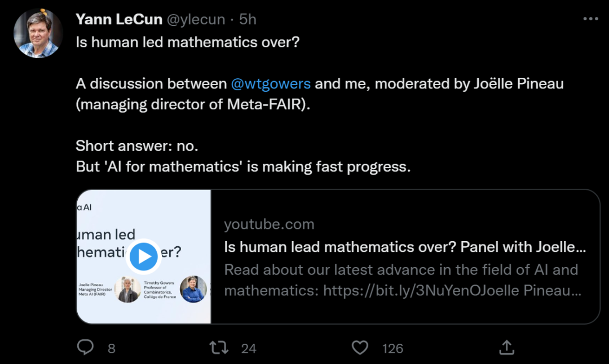Click the tweet text 'Short answer: no.'
609x364 pixels.
(137, 146)
